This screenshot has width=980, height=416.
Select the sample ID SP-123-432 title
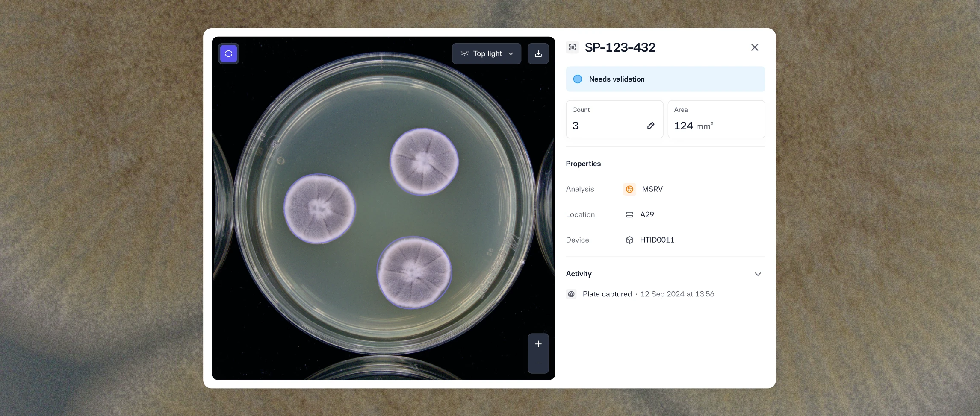click(x=620, y=47)
